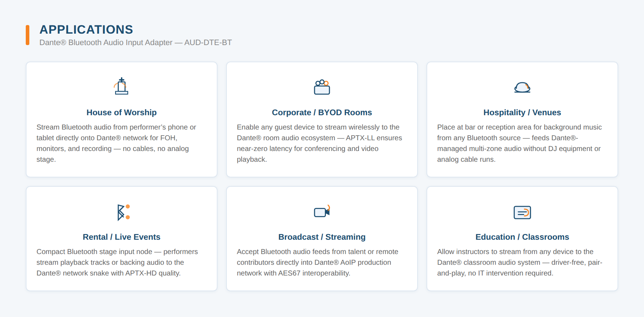Click the Corporate / BYOD Rooms briefcase icon
This screenshot has height=317, width=644.
click(x=322, y=87)
